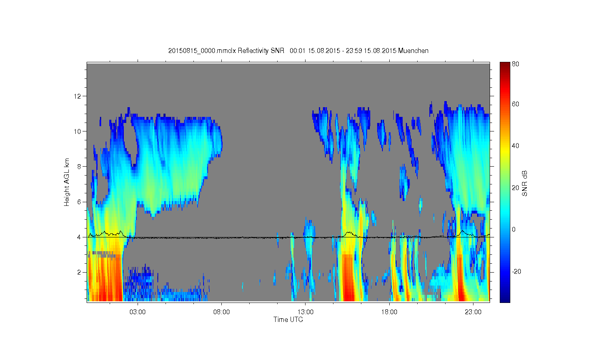
Task: Click the 03:00 time tick label
Action: point(138,312)
